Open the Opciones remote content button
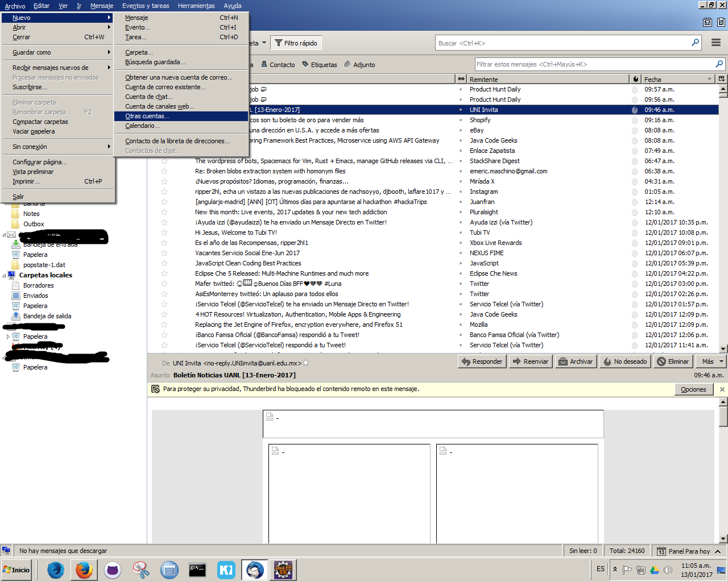The image size is (728, 582). pyautogui.click(x=693, y=389)
